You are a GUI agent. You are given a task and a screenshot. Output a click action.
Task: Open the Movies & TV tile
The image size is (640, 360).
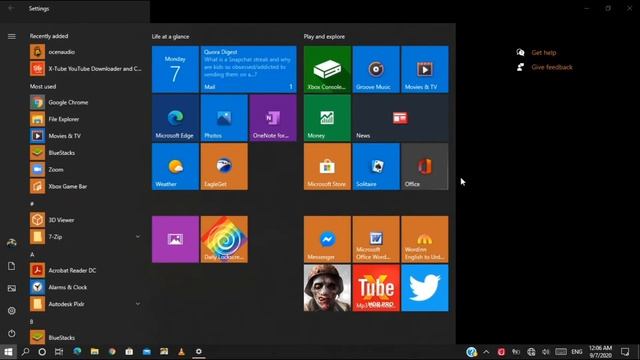pos(425,69)
